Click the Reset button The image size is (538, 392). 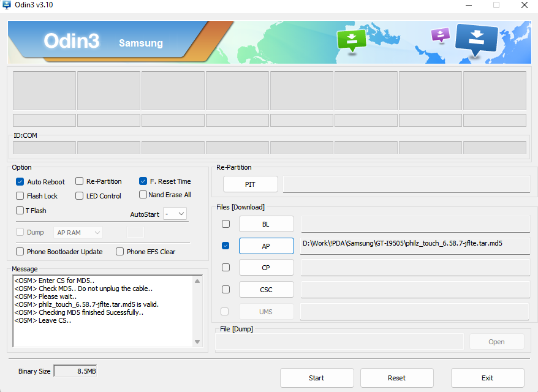tap(397, 378)
